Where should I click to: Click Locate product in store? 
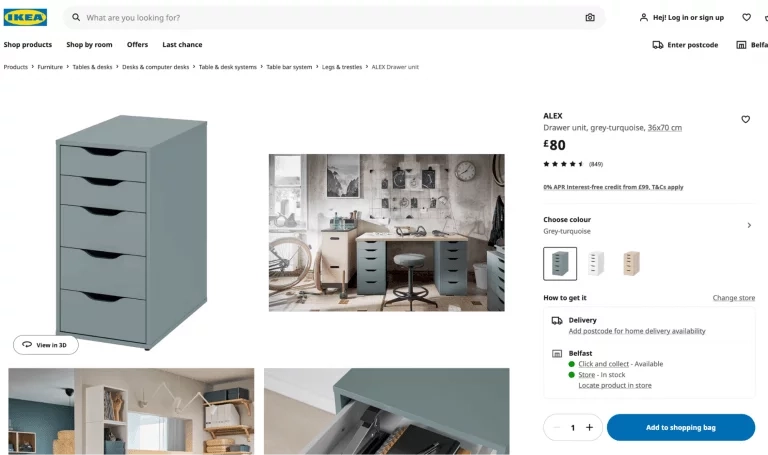click(615, 385)
